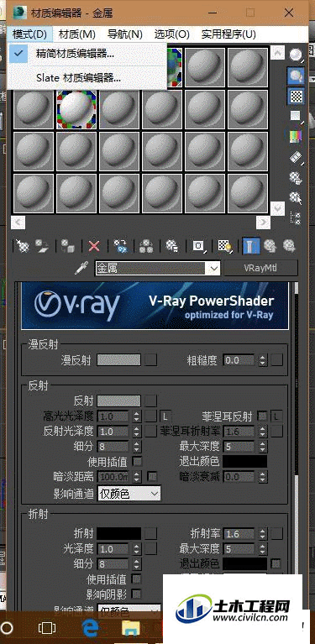Viewport: 315px width, 644px height.
Task: Run the Video Color Check icon
Action: [296, 136]
